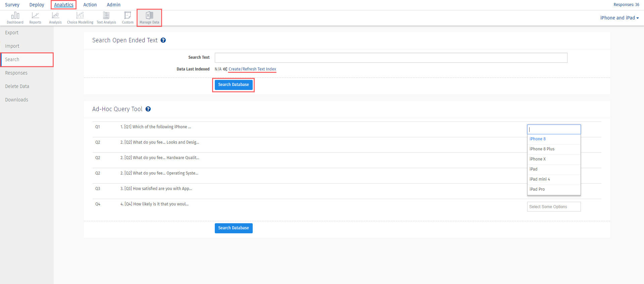Click question text 'Which of the following iPhone ...'
This screenshot has width=644, height=284.
(x=162, y=127)
